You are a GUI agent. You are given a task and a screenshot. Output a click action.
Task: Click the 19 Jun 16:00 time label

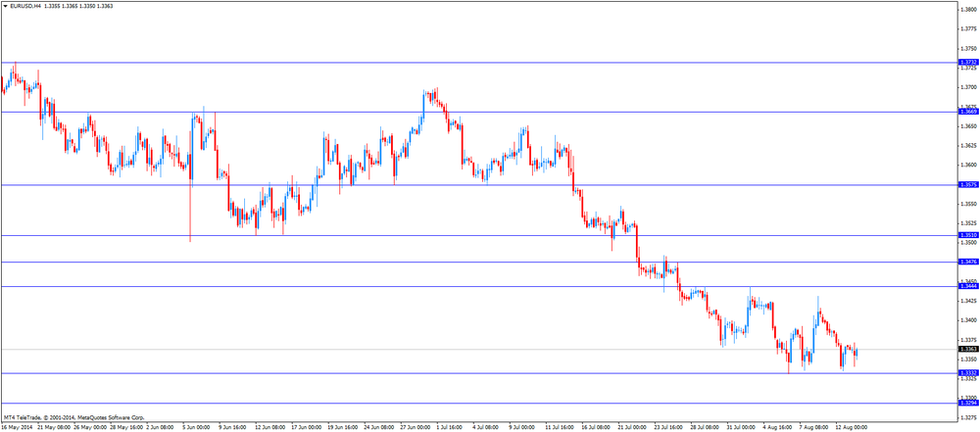pyautogui.click(x=344, y=428)
